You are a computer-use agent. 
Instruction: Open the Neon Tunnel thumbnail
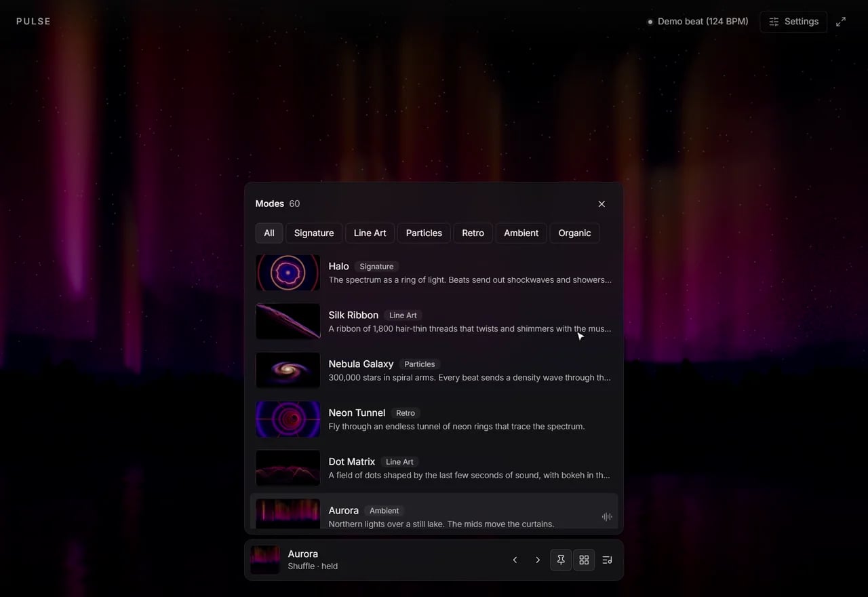288,419
